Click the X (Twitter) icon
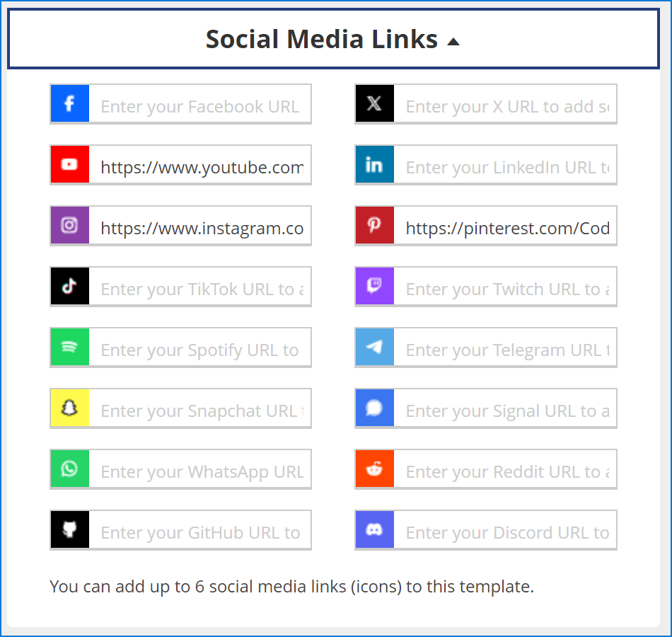The image size is (672, 637). coord(375,103)
